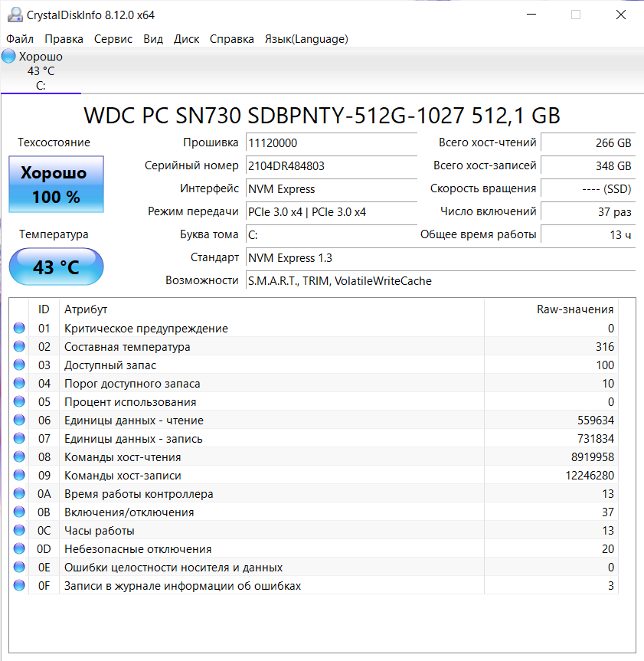Click status orb for Команды хост-чтения
This screenshot has width=644, height=661.
19,456
